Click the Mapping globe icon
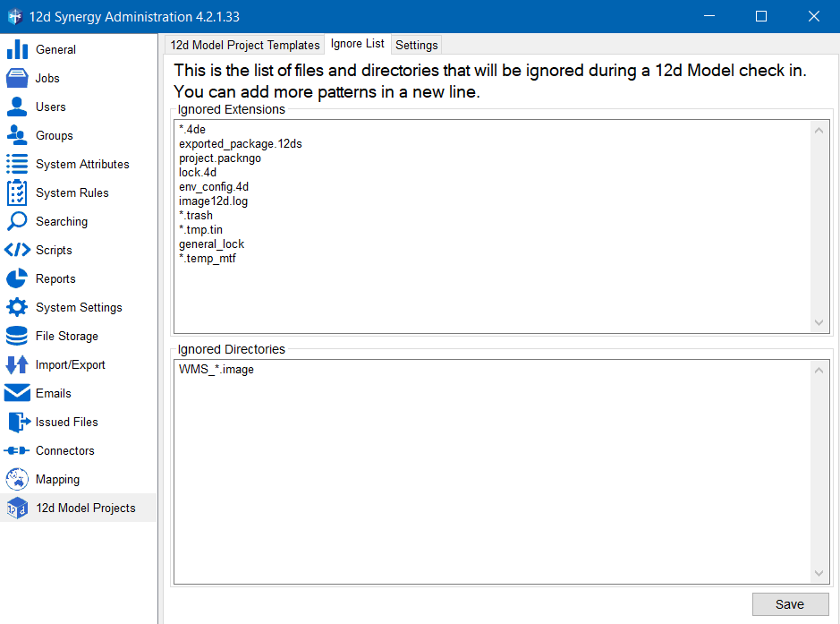Viewport: 840px width, 624px height. 17,479
